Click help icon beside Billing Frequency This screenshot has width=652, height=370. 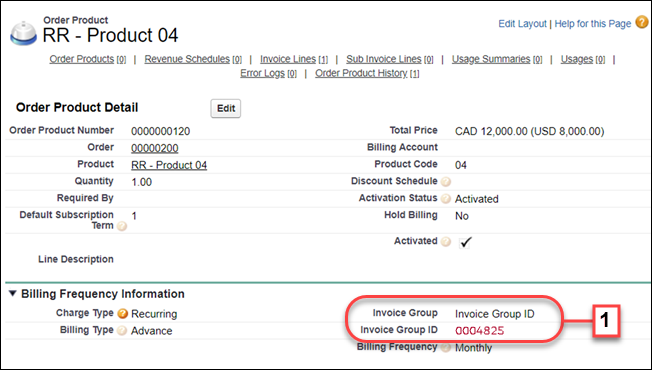click(x=446, y=348)
